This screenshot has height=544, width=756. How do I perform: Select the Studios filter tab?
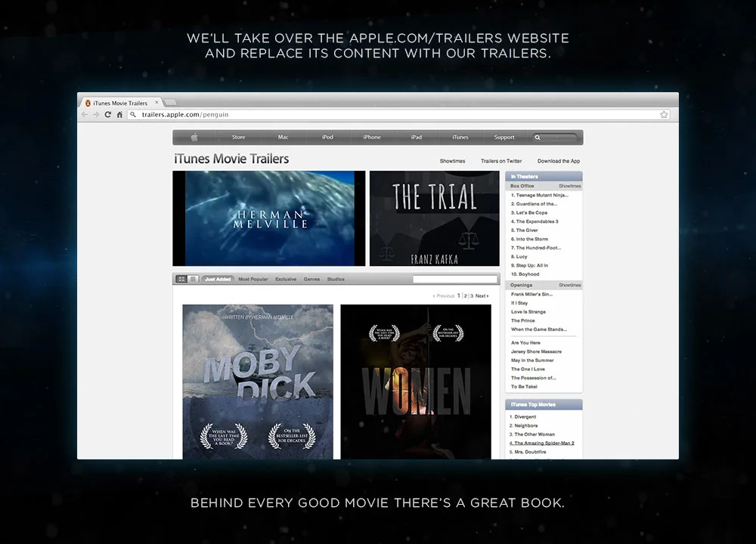[x=336, y=279]
